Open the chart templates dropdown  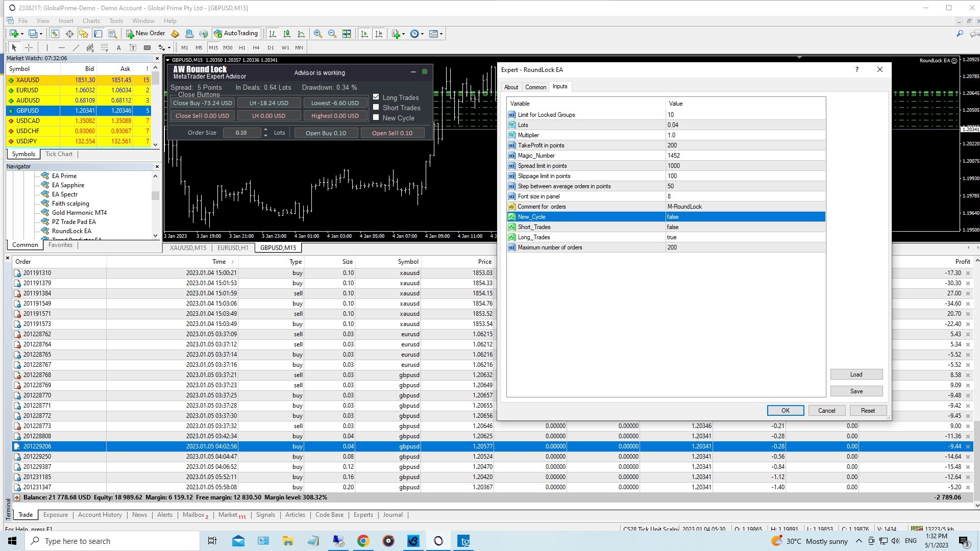436,34
